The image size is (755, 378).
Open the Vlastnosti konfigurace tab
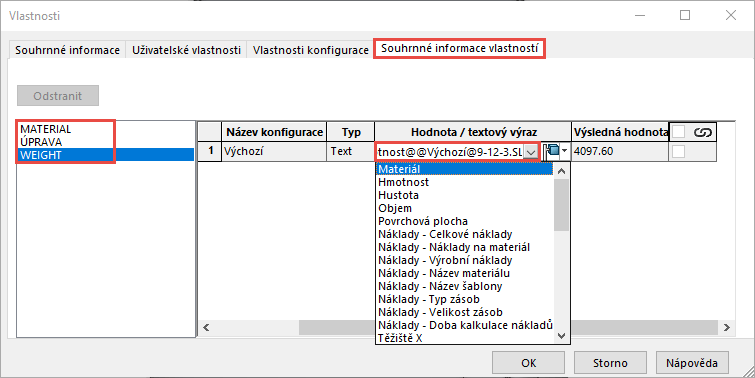pyautogui.click(x=311, y=50)
